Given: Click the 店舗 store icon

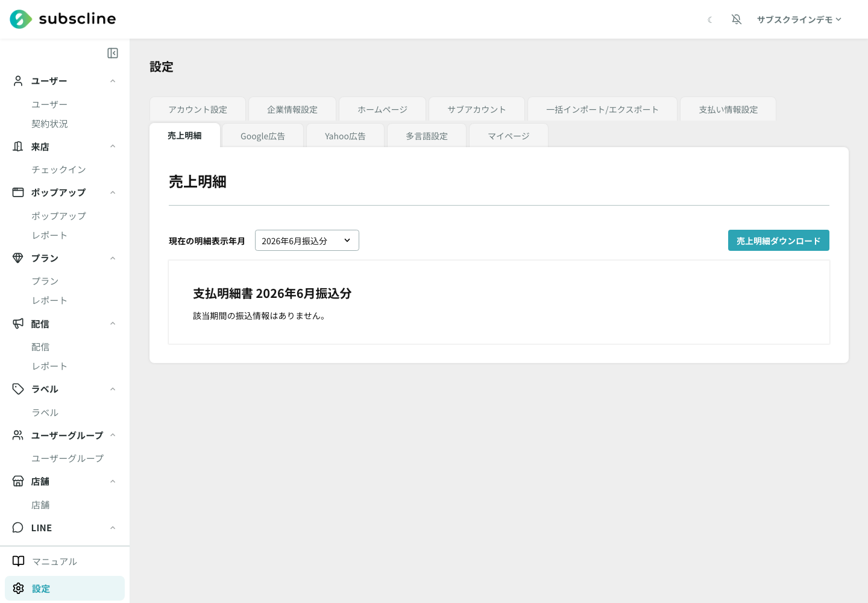Looking at the screenshot, I should [x=18, y=481].
